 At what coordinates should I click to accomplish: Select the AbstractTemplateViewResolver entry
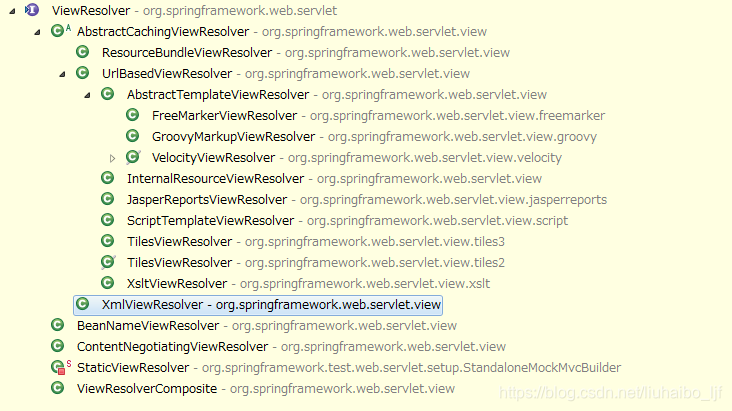point(337,95)
